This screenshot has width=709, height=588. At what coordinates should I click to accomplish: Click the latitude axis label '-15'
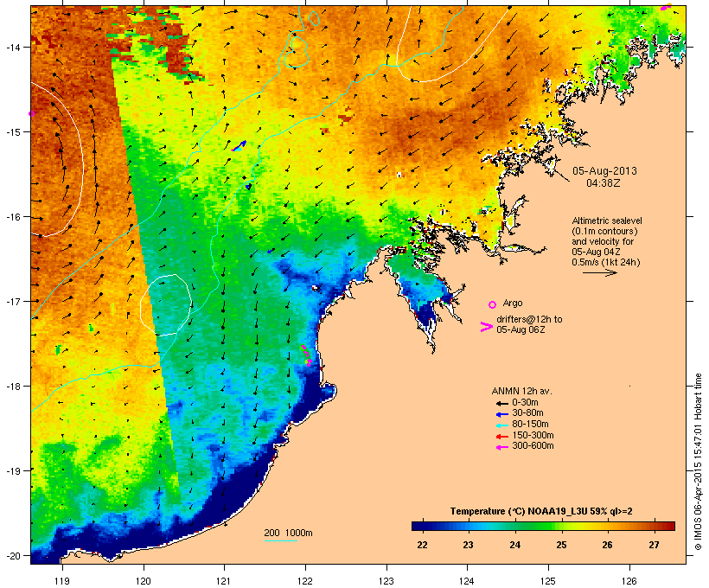12,132
